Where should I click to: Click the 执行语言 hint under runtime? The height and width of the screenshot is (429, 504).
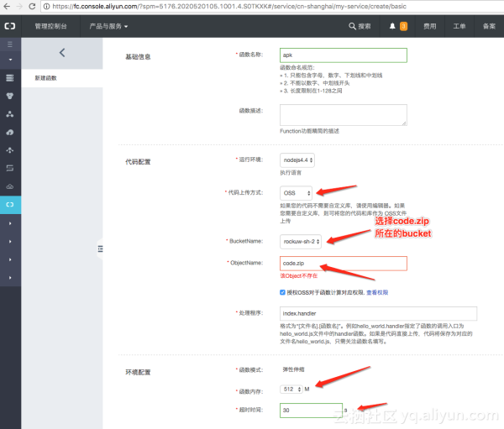(291, 173)
